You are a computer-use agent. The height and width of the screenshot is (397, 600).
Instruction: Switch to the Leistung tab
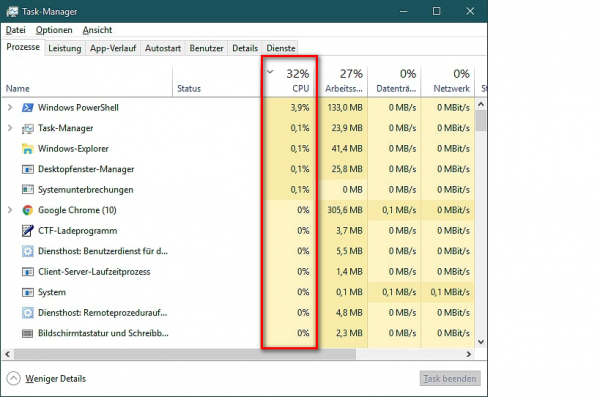[x=65, y=48]
